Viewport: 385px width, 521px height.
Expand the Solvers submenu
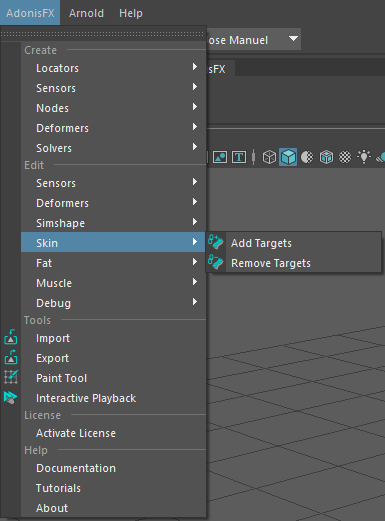pos(113,148)
